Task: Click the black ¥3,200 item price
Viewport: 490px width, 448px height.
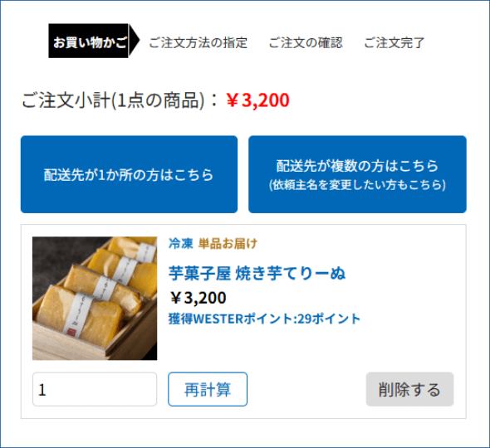Action: [x=198, y=298]
